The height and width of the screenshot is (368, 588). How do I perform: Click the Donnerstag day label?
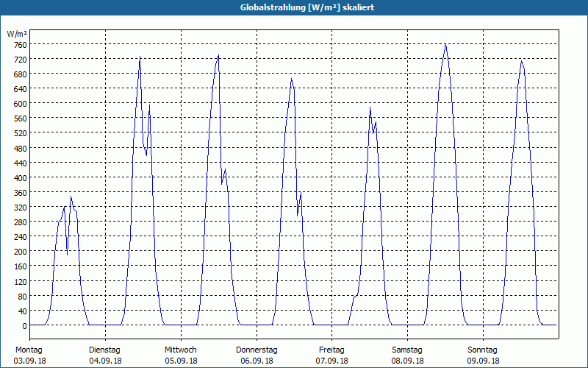click(x=257, y=350)
